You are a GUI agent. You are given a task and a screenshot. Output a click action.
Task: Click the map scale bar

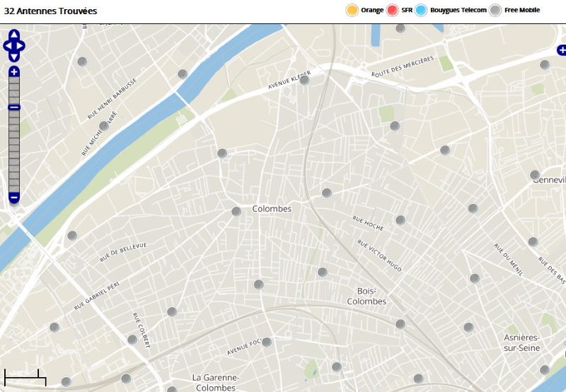[25, 378]
